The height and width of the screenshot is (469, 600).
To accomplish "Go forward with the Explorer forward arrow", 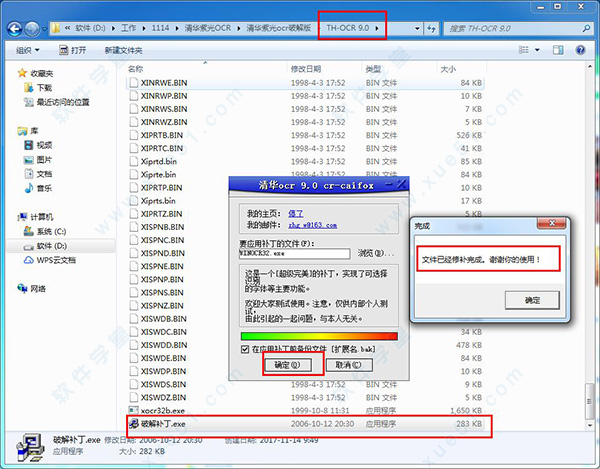I will click(x=32, y=29).
